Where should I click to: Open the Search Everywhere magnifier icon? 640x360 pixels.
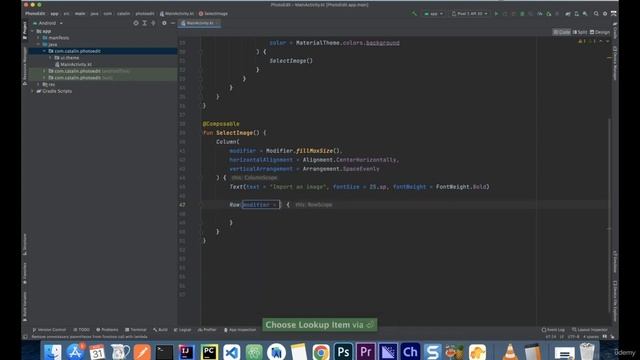(596, 13)
